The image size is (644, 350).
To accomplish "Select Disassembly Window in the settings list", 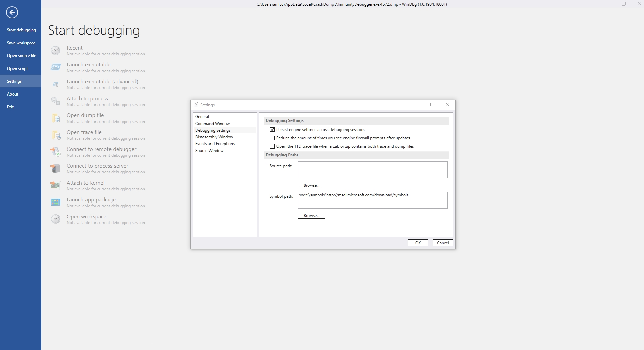I will click(214, 137).
